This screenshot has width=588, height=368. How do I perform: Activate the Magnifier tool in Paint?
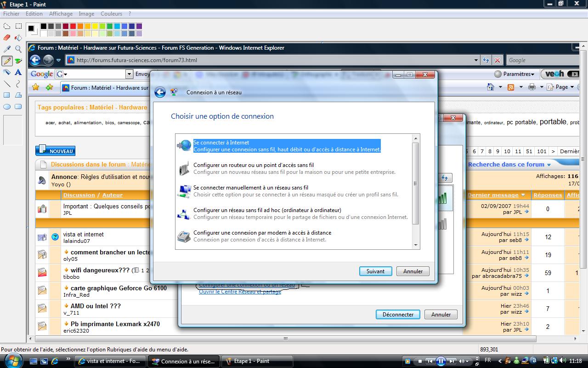tap(18, 49)
